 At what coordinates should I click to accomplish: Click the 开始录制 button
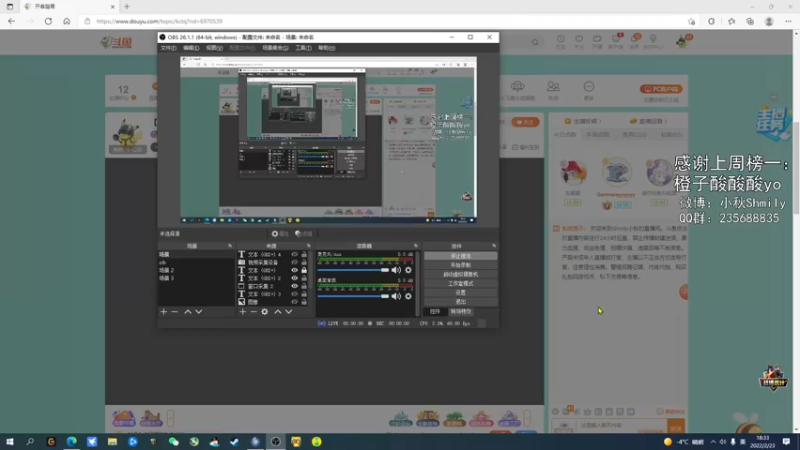tap(461, 265)
